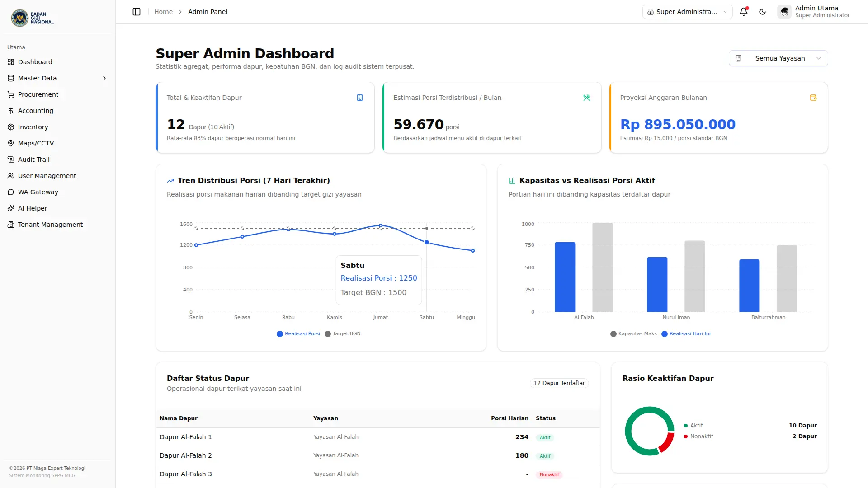Open the Semua Yayasan dropdown
Viewport: 868px width, 488px height.
778,58
